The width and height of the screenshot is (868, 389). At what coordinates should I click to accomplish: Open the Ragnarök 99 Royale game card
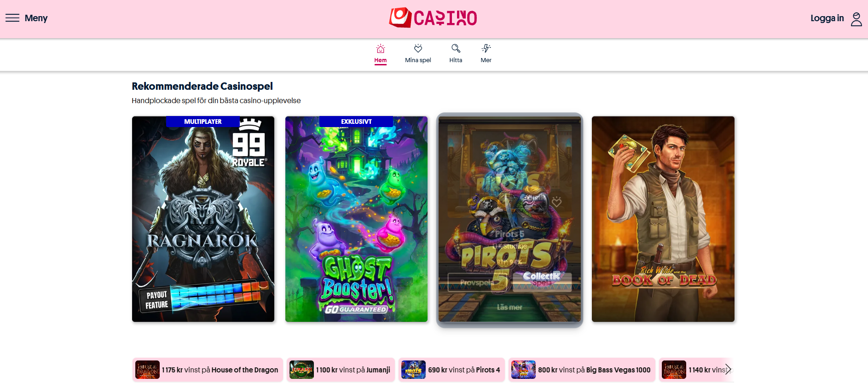(x=203, y=219)
